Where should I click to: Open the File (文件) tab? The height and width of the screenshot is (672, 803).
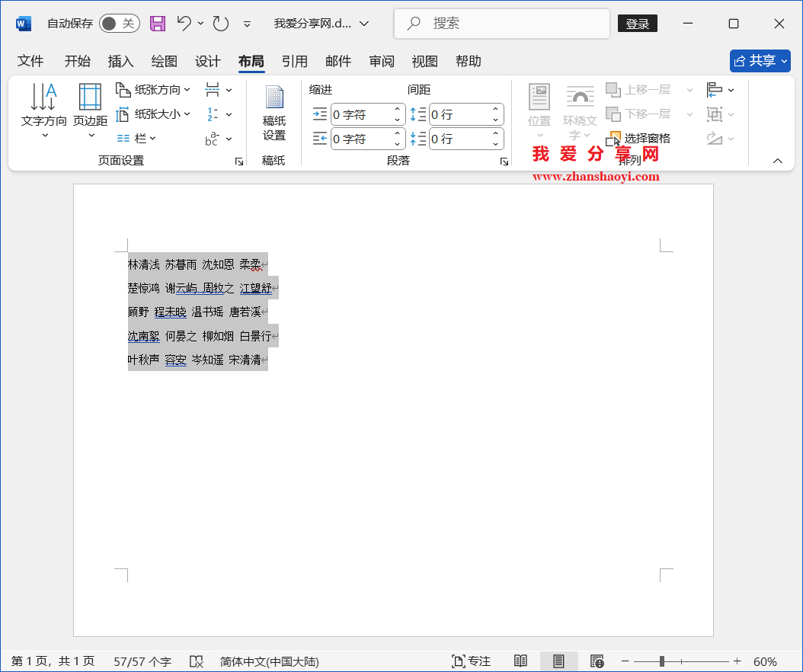tap(30, 62)
